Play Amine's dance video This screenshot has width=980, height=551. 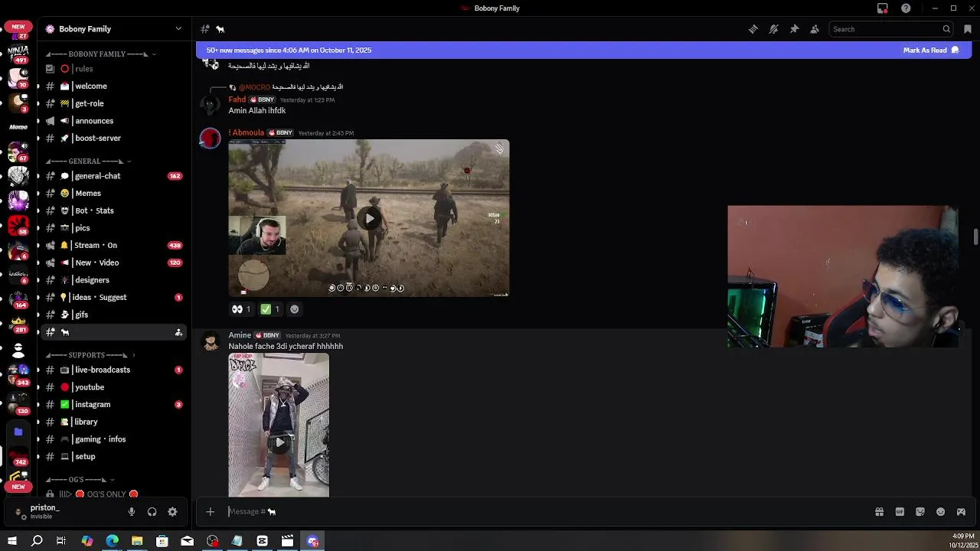tap(279, 442)
